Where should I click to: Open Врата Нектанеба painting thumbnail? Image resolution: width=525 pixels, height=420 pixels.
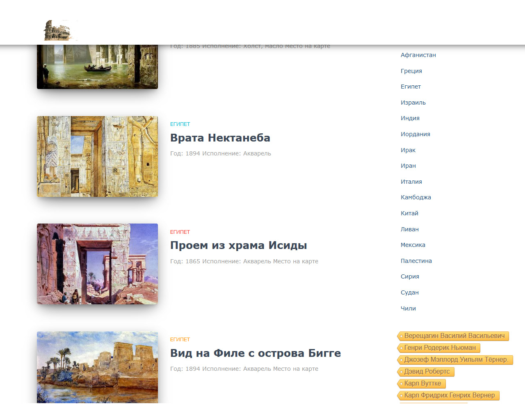click(97, 156)
